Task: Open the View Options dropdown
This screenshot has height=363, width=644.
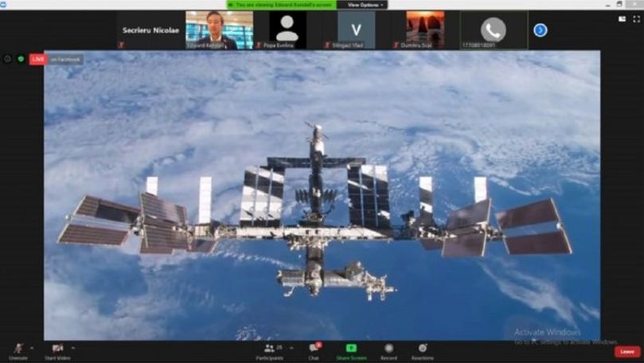Action: pyautogui.click(x=363, y=5)
